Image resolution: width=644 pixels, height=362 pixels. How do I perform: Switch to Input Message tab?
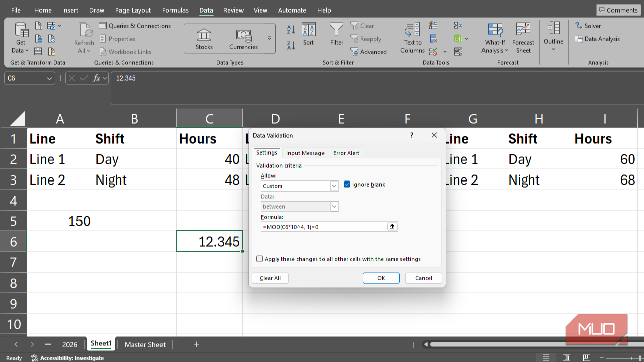305,153
